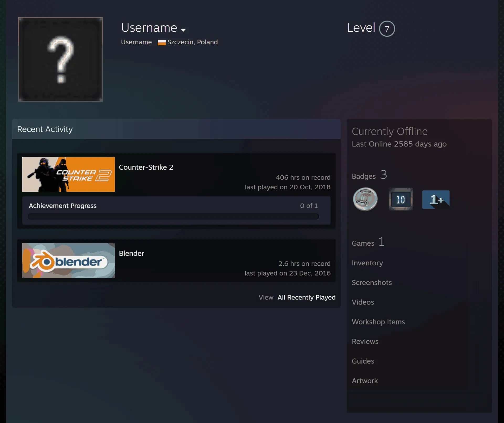Open the Counter-Strike 2 game banner

tap(69, 174)
